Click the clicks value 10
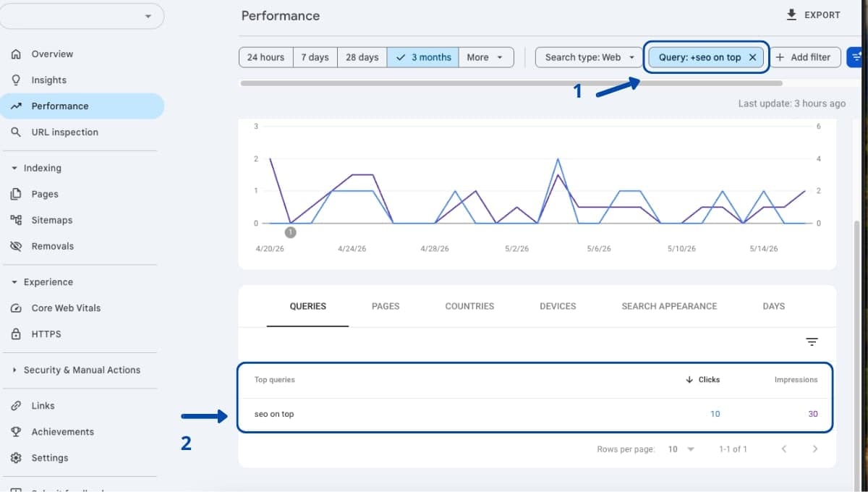Screen dimensions: 868x492 (715, 415)
